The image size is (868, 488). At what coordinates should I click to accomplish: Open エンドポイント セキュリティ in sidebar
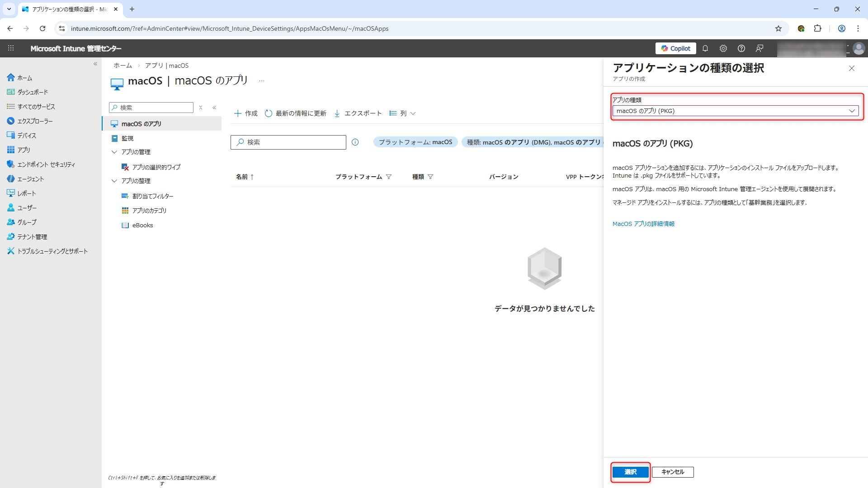pyautogui.click(x=46, y=164)
